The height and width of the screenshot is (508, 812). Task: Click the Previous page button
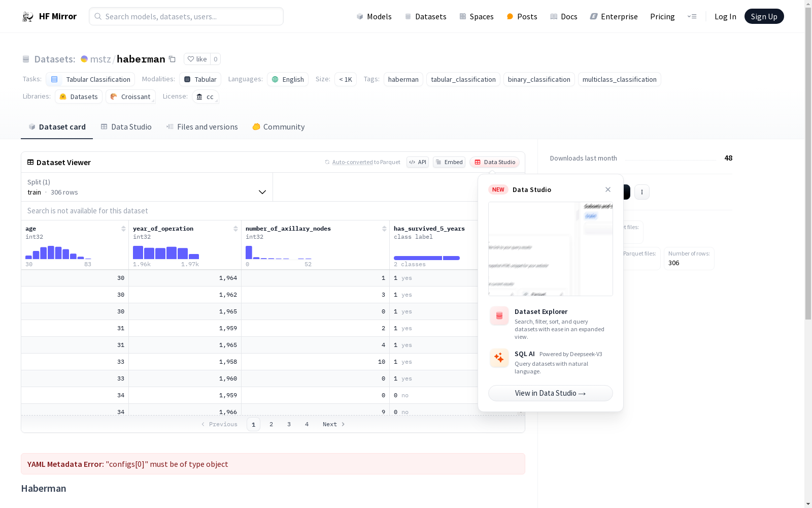(x=219, y=424)
